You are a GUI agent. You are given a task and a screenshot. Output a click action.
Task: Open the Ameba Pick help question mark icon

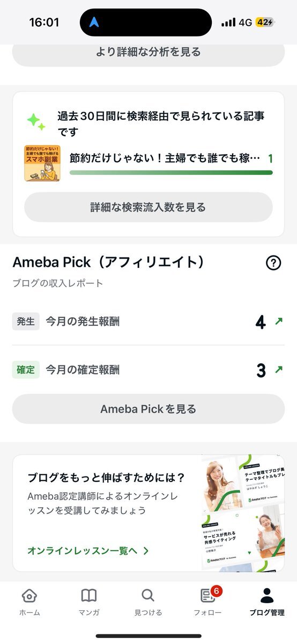coord(273,263)
